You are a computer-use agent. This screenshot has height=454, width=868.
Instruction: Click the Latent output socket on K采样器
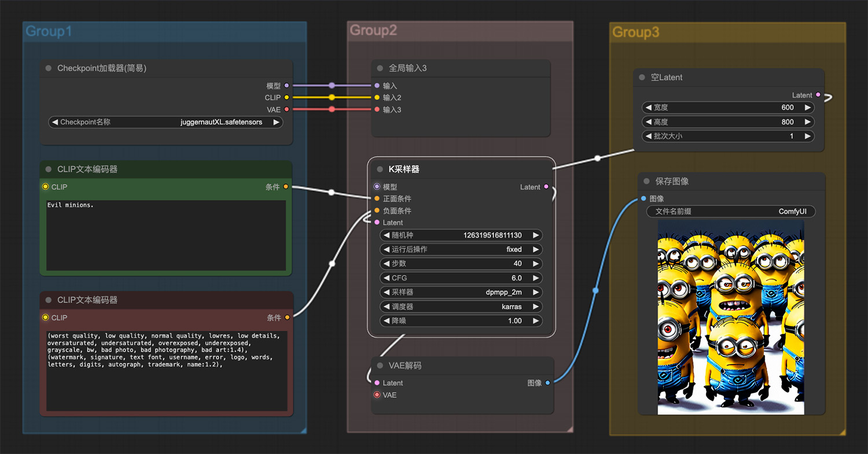[x=546, y=187]
